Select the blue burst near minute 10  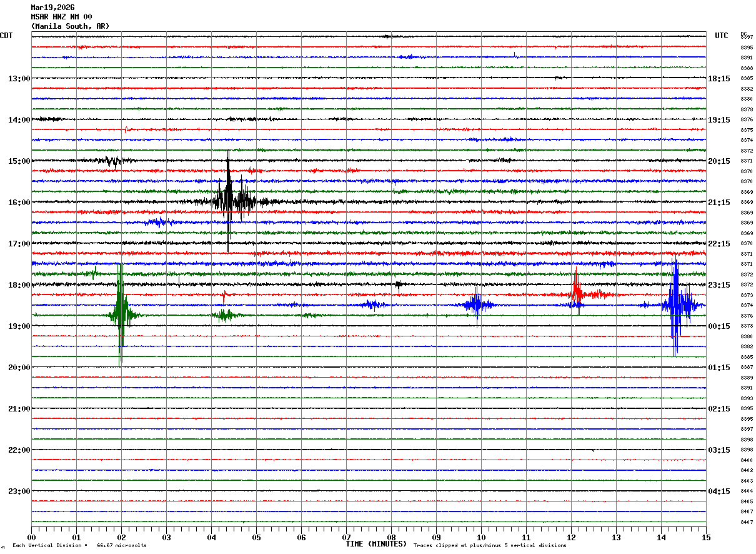[477, 305]
